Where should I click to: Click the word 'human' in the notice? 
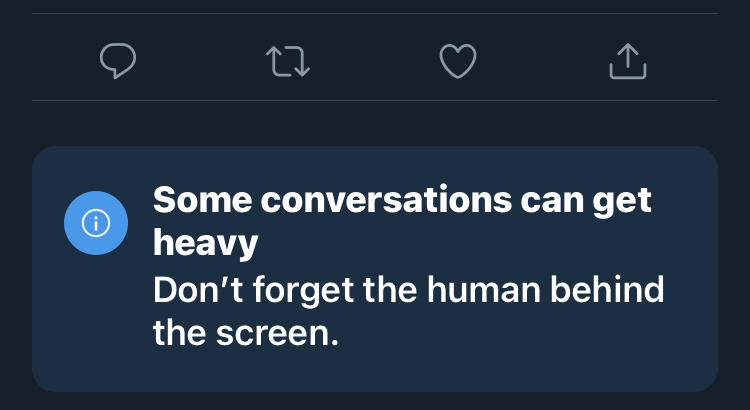484,289
